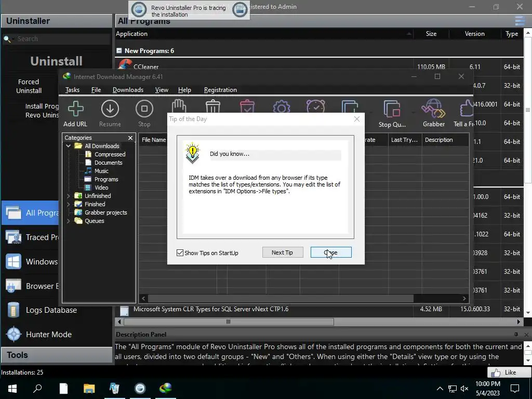Click the Close button in Tip dialog
This screenshot has height=399, width=532.
tap(331, 252)
